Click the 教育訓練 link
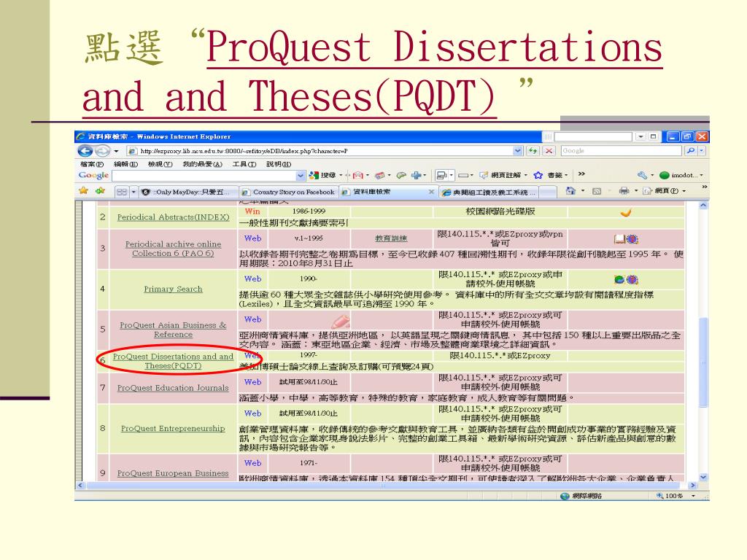747x560 pixels. coord(391,238)
